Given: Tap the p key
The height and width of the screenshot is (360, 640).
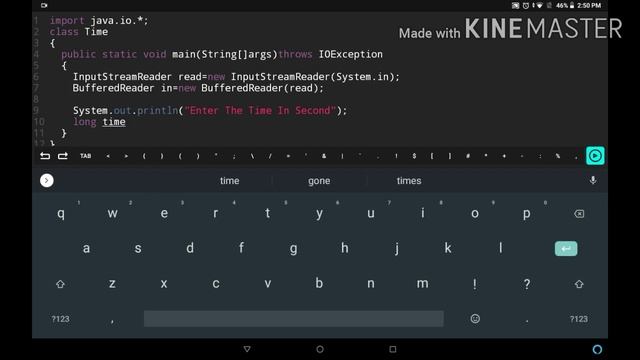Looking at the screenshot, I should click(x=527, y=214).
